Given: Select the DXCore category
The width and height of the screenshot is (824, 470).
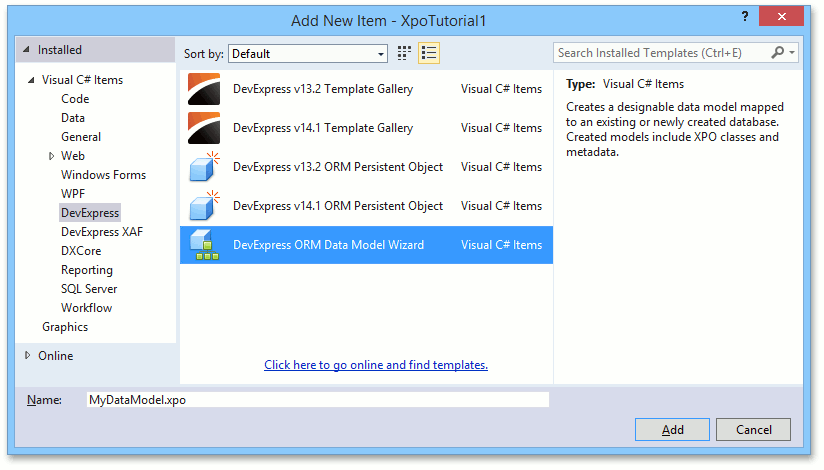Looking at the screenshot, I should 81,251.
